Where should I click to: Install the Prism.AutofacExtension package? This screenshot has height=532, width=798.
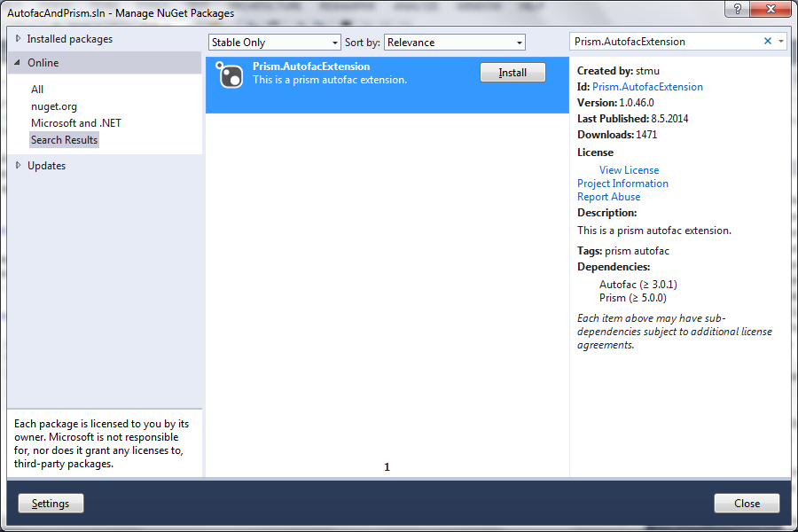pos(512,73)
